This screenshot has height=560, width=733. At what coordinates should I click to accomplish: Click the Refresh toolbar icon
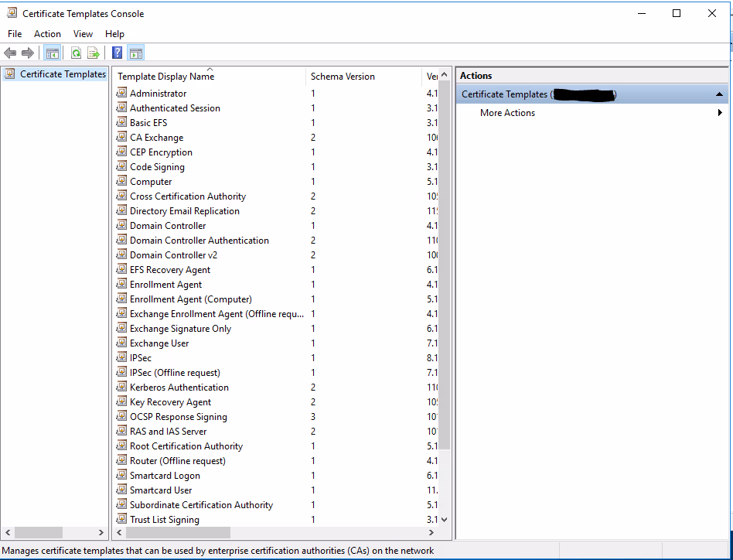[76, 53]
